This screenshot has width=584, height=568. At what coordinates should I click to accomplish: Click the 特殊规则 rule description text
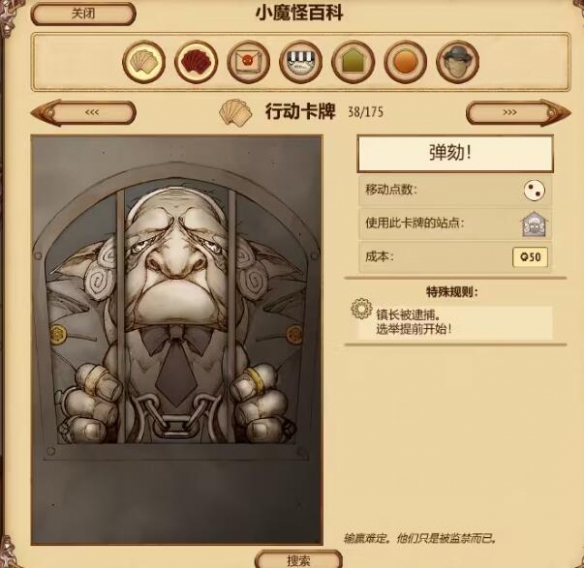coord(414,322)
